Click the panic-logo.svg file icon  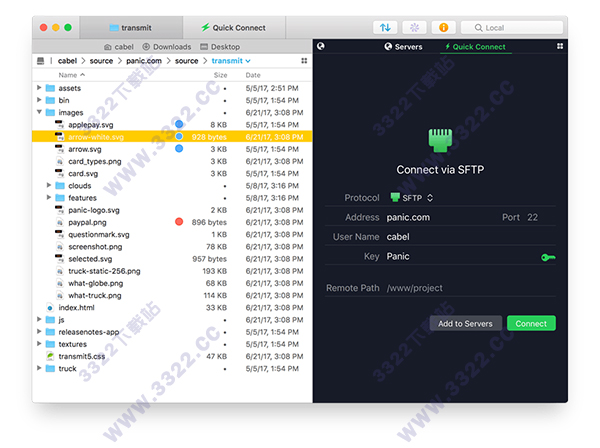point(59,210)
